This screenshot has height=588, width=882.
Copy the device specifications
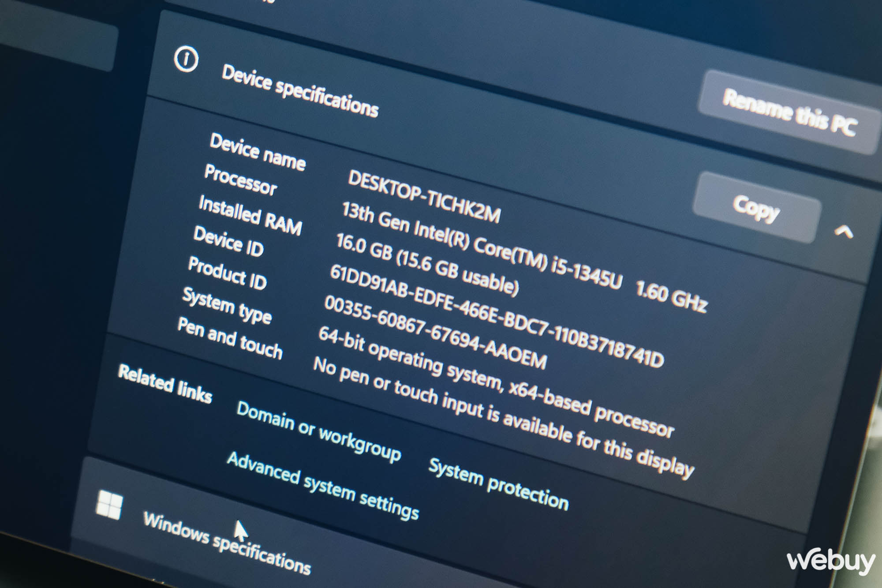point(756,208)
